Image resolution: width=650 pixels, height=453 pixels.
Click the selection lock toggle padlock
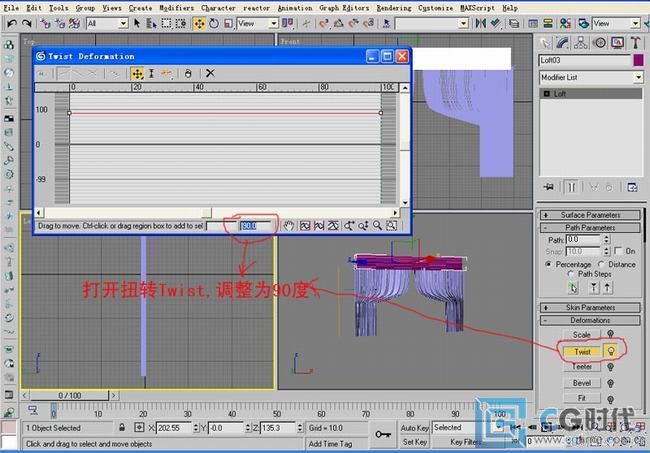pyautogui.click(x=122, y=427)
